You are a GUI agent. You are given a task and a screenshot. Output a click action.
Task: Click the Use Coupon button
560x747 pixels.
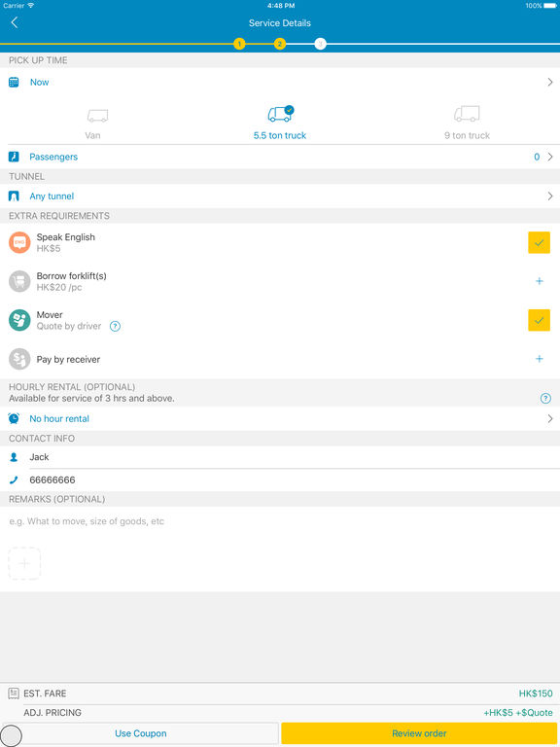(140, 733)
